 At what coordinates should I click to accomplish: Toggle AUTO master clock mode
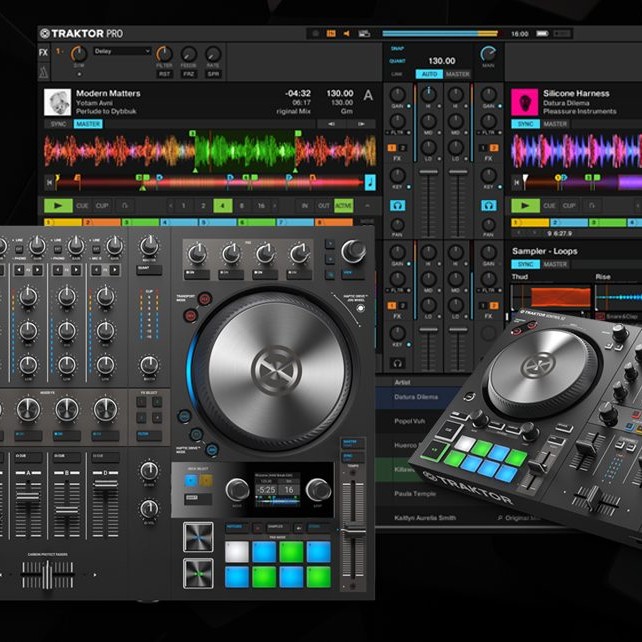[x=429, y=74]
